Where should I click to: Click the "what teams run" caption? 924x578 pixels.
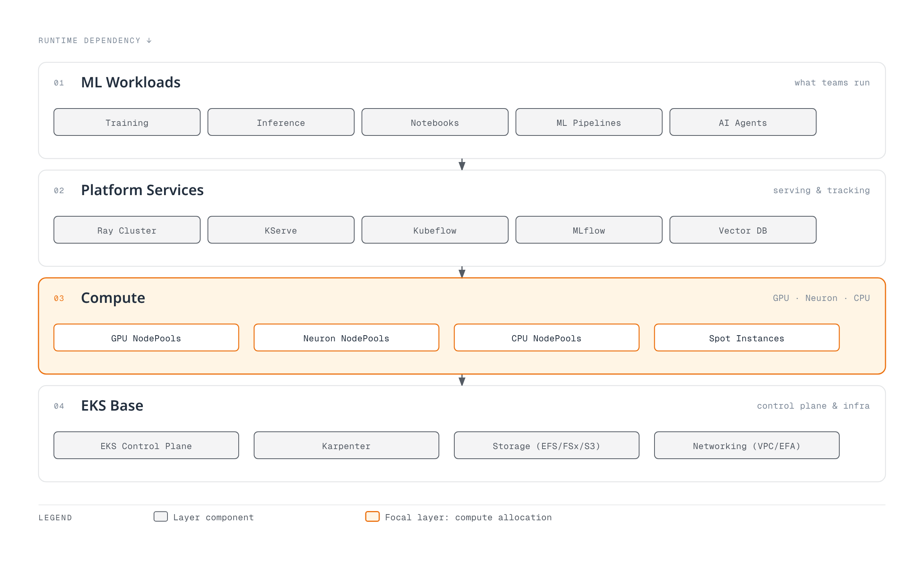[832, 83]
